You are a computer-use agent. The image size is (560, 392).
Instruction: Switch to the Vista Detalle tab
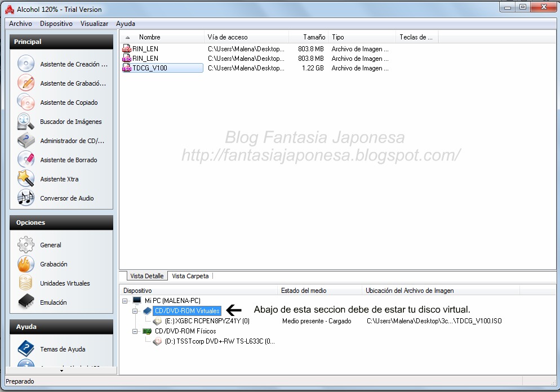[x=147, y=276]
